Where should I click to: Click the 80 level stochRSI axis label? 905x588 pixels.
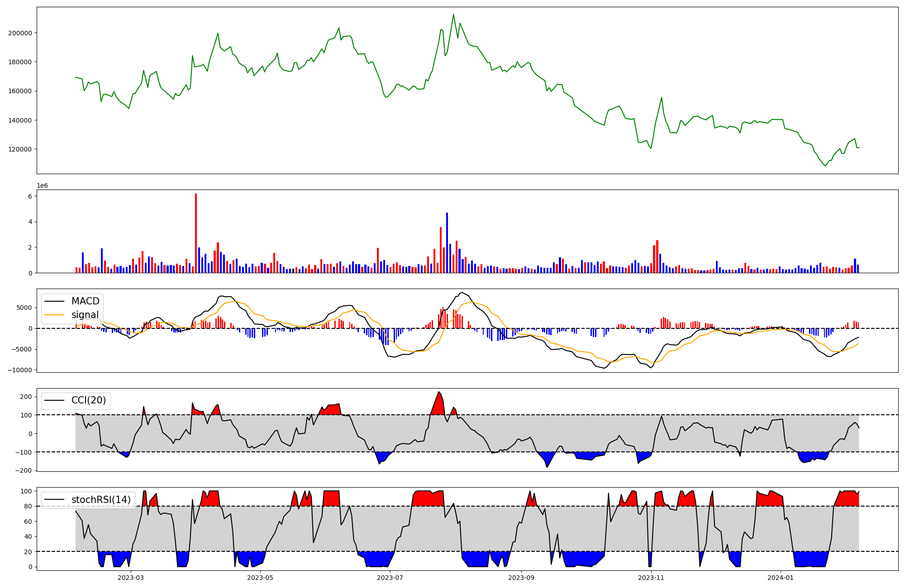28,506
